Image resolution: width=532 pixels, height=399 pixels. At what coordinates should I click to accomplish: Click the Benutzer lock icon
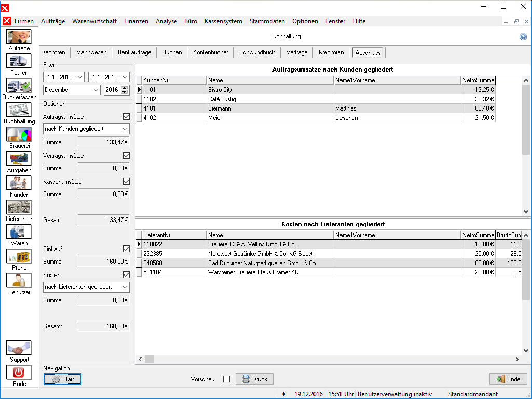[x=19, y=281]
